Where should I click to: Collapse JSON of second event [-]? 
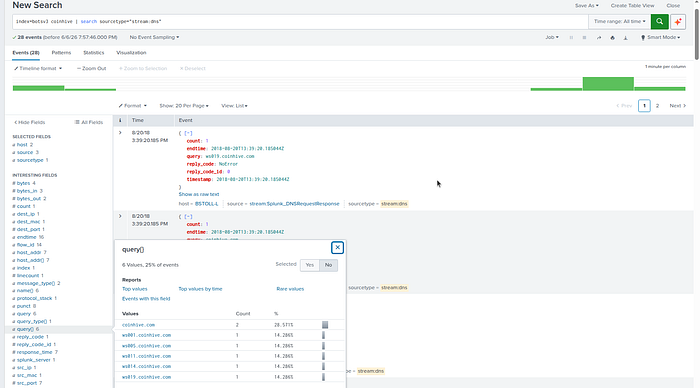tap(188, 217)
